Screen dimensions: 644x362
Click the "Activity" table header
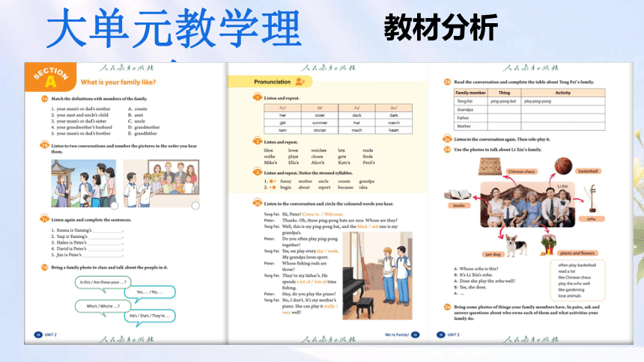click(562, 93)
